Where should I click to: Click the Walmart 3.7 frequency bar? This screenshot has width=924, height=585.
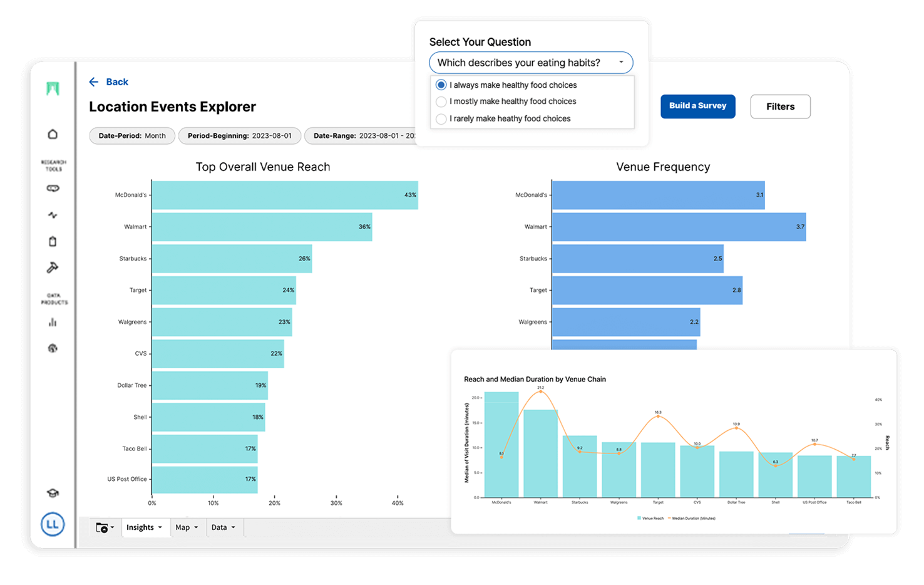click(x=679, y=227)
